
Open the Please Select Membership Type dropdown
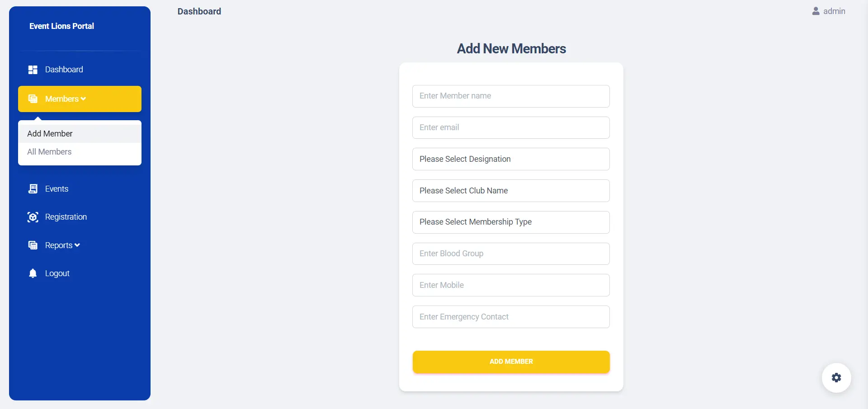[x=511, y=222]
